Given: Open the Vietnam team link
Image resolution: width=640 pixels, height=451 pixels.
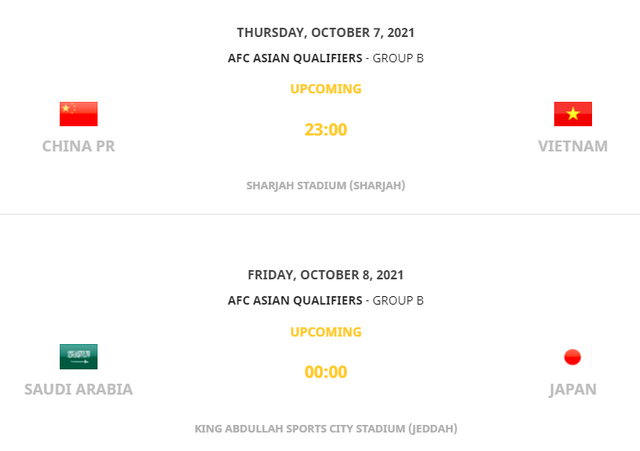Looking at the screenshot, I should (573, 146).
